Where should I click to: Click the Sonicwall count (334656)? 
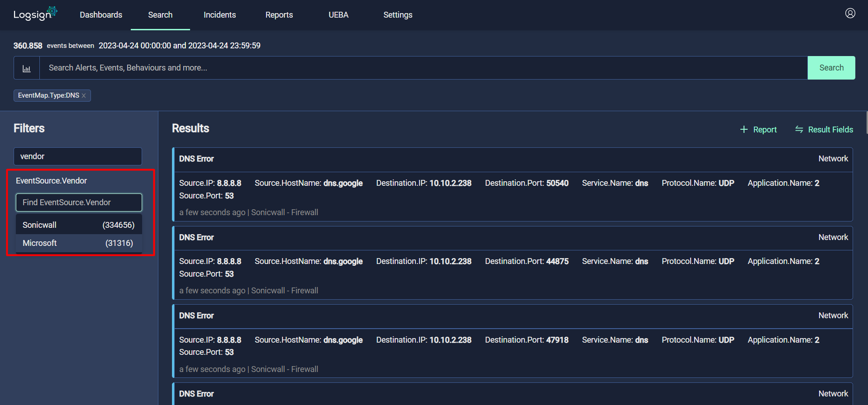click(119, 225)
